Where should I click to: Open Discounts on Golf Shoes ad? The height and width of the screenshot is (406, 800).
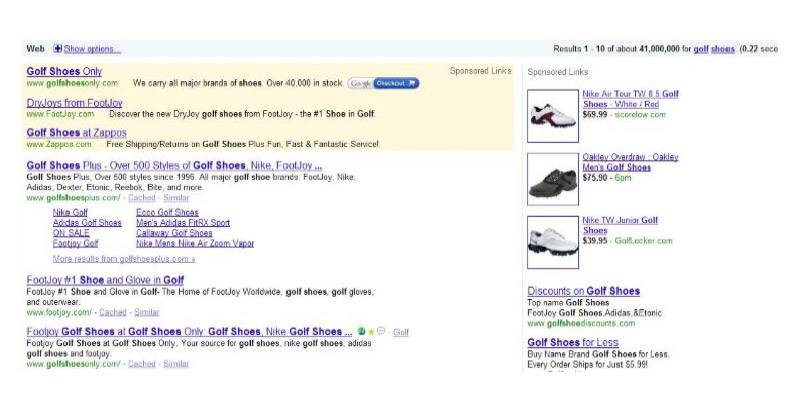[x=584, y=291]
